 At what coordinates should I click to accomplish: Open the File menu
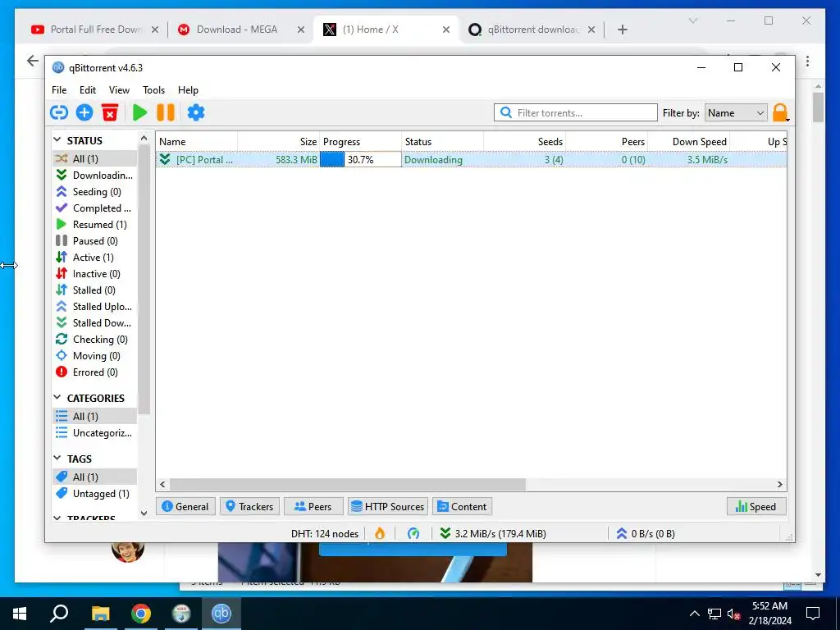pyautogui.click(x=59, y=90)
